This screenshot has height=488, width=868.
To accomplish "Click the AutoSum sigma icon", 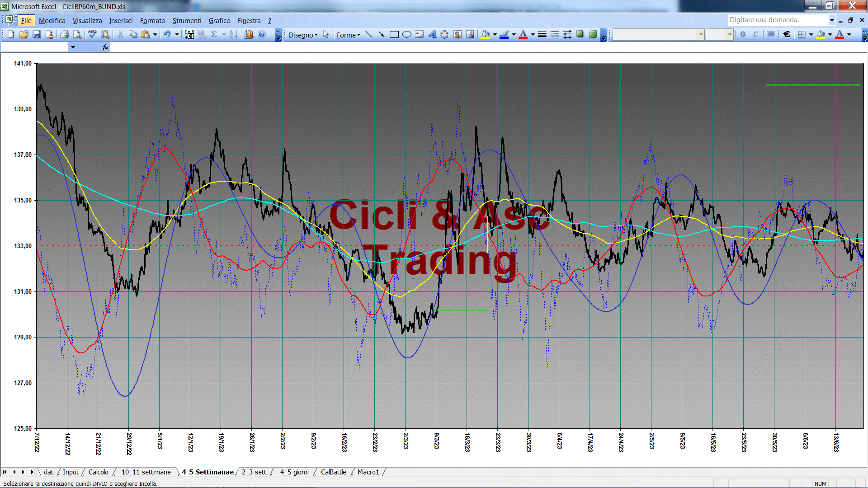I will (214, 34).
